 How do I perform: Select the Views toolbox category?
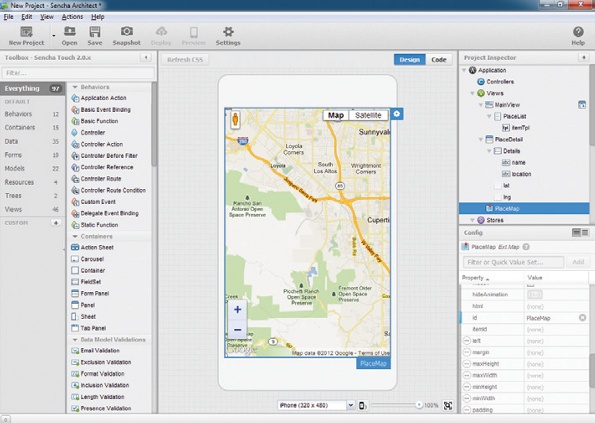tap(32, 209)
